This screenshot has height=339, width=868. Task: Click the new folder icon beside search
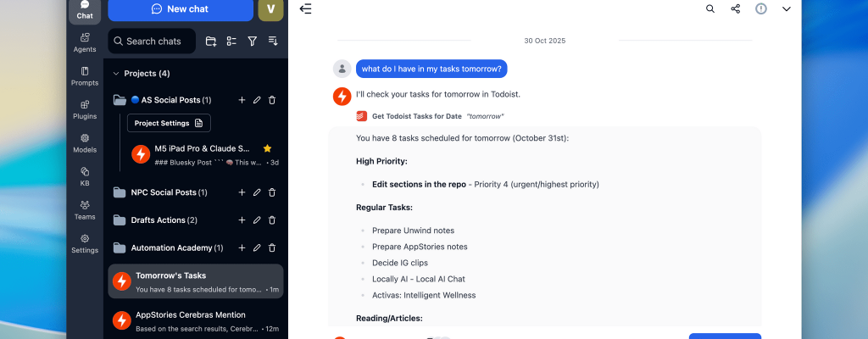pos(211,41)
